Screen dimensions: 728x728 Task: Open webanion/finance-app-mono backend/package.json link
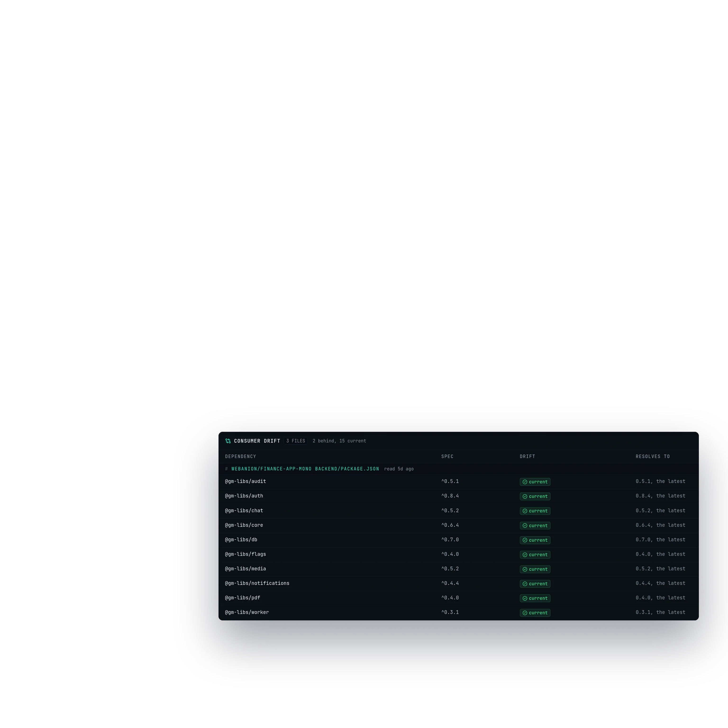click(305, 469)
